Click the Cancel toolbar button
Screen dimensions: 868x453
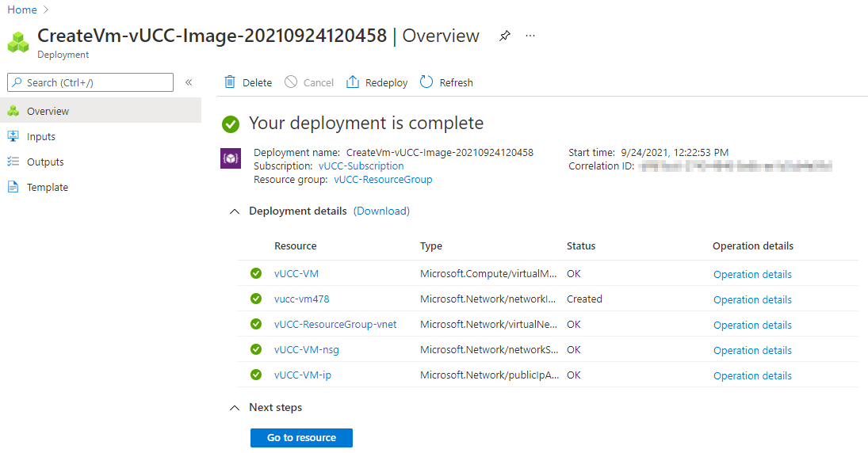[309, 82]
